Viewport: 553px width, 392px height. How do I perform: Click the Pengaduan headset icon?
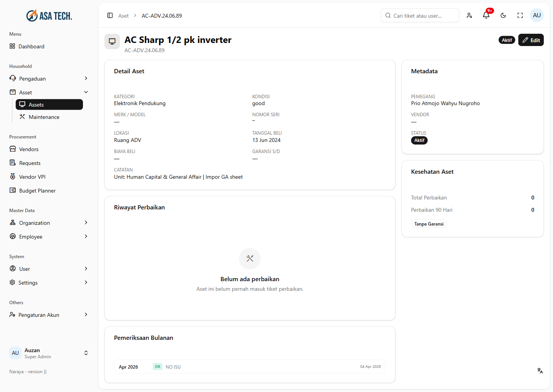click(x=13, y=78)
